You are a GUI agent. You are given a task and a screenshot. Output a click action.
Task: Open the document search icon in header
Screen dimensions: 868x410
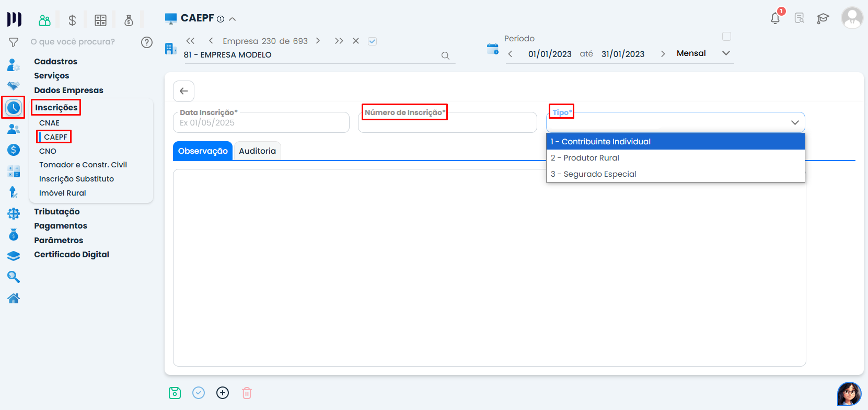click(800, 18)
